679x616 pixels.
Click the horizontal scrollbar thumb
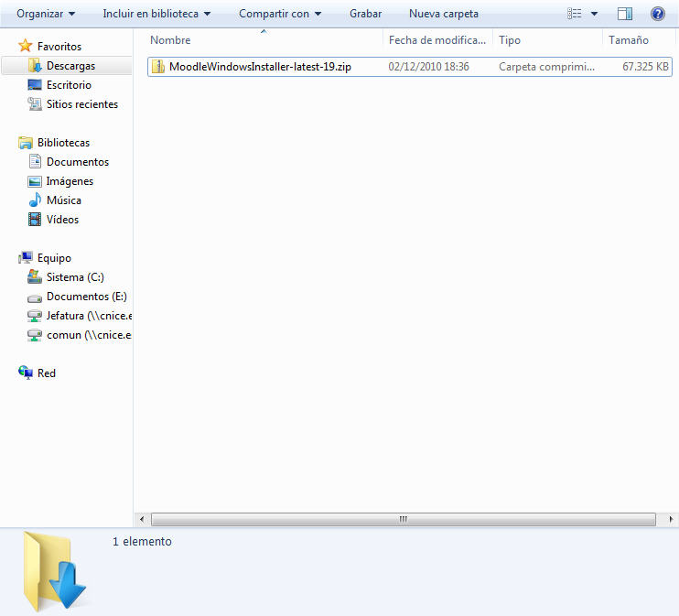pyautogui.click(x=403, y=519)
